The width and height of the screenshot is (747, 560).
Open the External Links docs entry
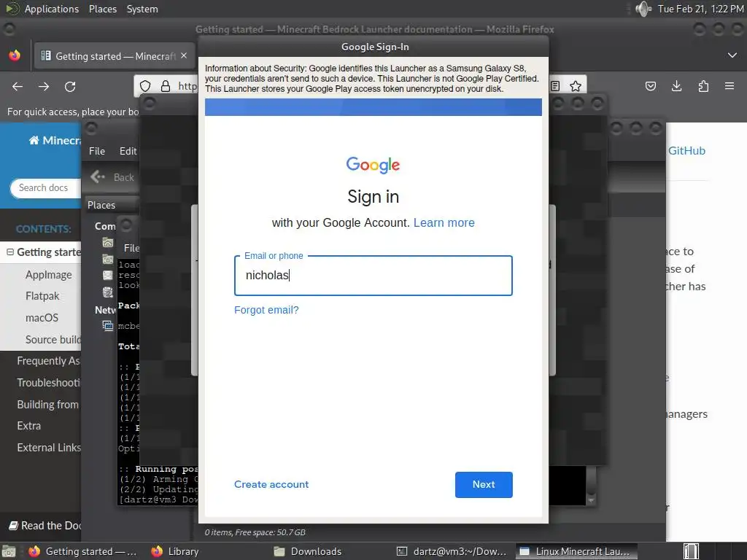click(x=49, y=448)
